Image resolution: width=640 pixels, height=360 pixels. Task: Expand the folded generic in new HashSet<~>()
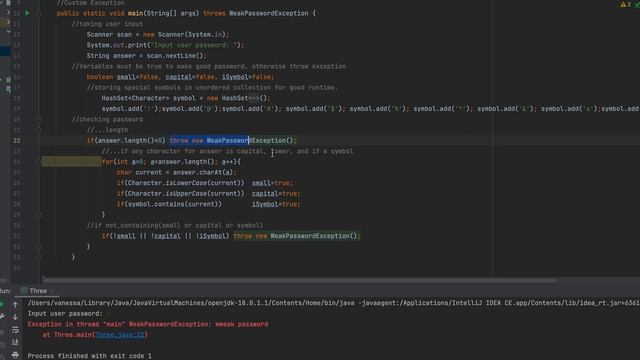click(x=253, y=98)
